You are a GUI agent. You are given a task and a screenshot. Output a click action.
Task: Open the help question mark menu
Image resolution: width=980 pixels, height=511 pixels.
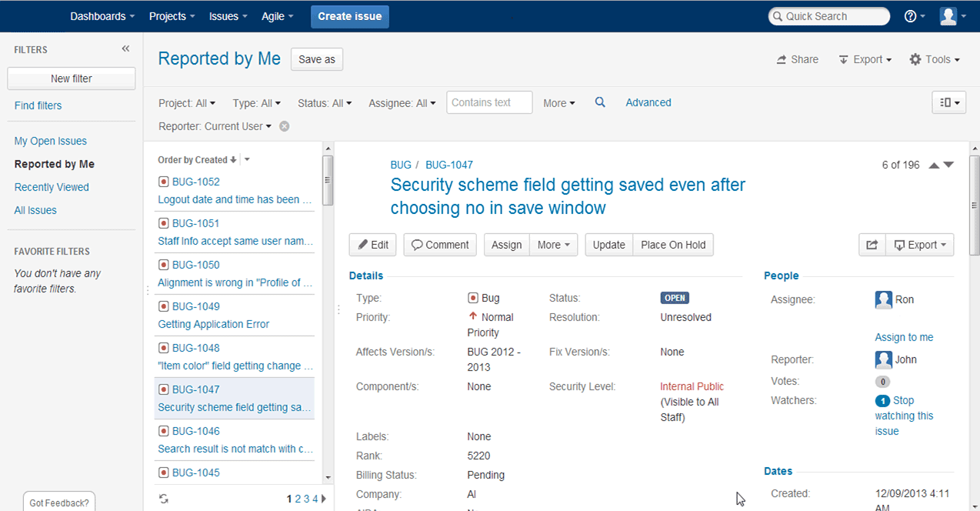pos(914,16)
